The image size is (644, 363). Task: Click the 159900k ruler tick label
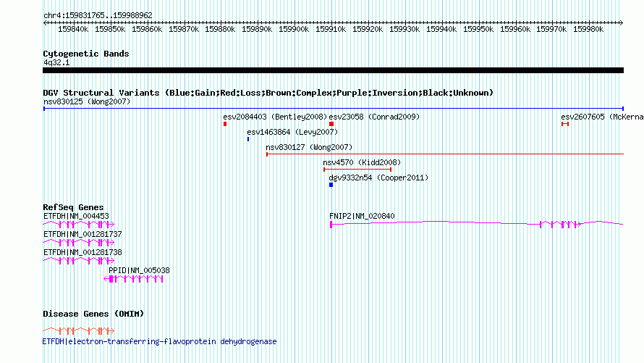tap(294, 29)
